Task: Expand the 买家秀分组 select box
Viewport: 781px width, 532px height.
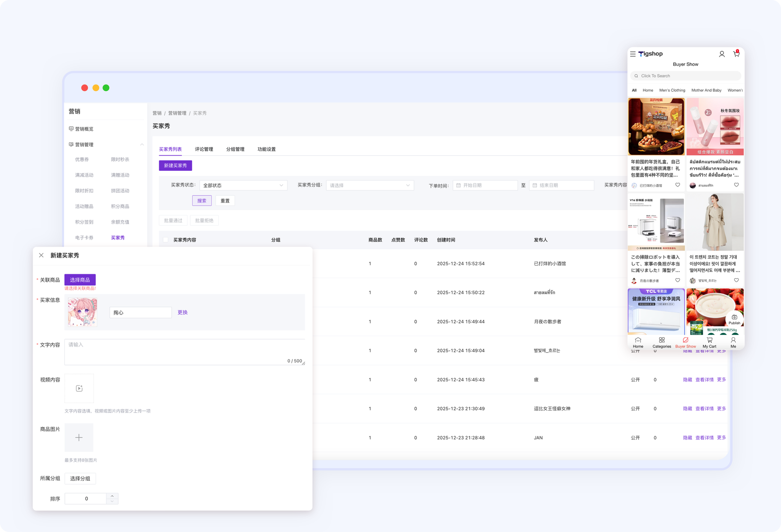Action: (370, 185)
